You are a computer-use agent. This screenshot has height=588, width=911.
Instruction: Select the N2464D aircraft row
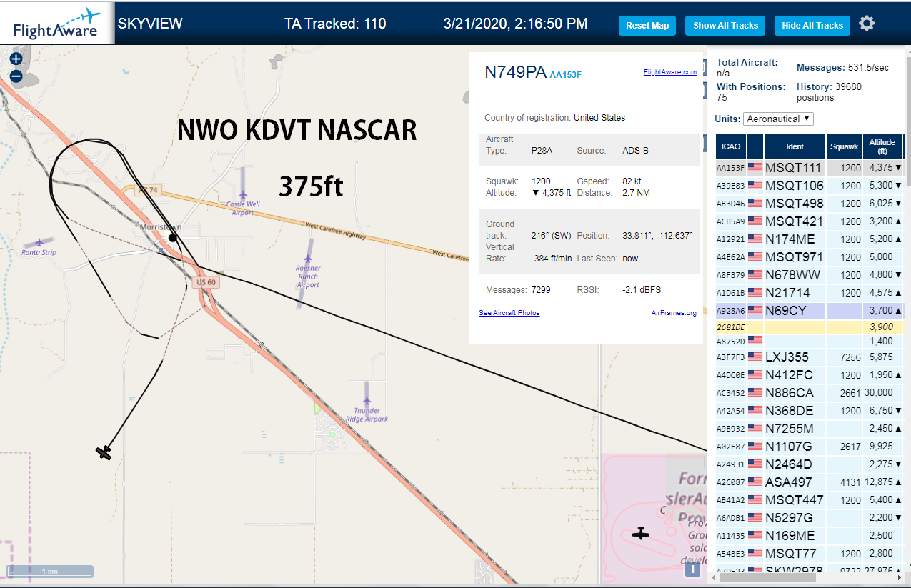click(x=810, y=464)
